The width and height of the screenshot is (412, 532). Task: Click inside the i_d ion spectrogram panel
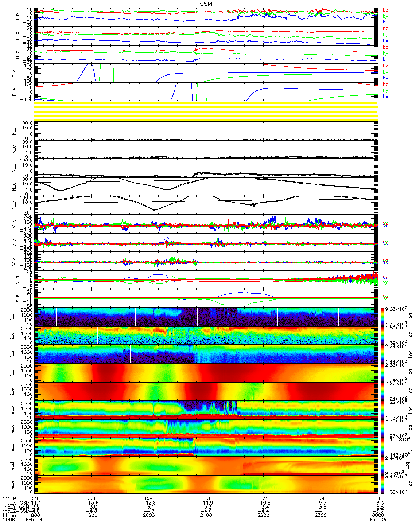pyautogui.click(x=206, y=372)
